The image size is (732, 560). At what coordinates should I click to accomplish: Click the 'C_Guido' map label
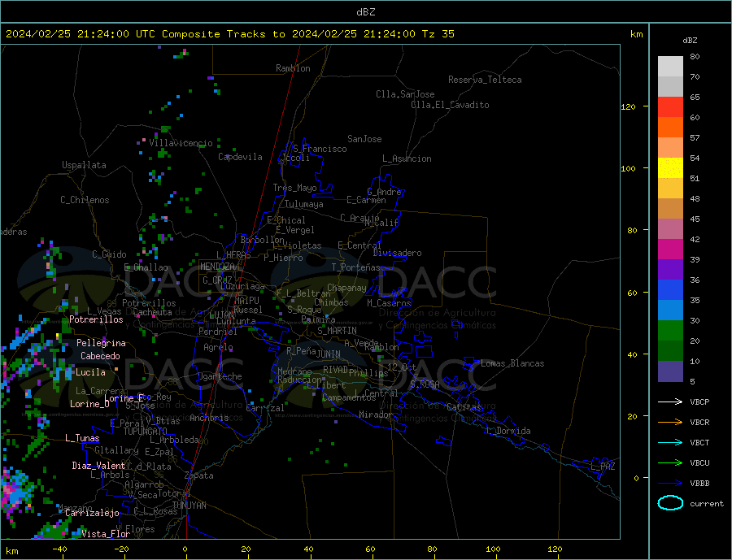(x=109, y=254)
